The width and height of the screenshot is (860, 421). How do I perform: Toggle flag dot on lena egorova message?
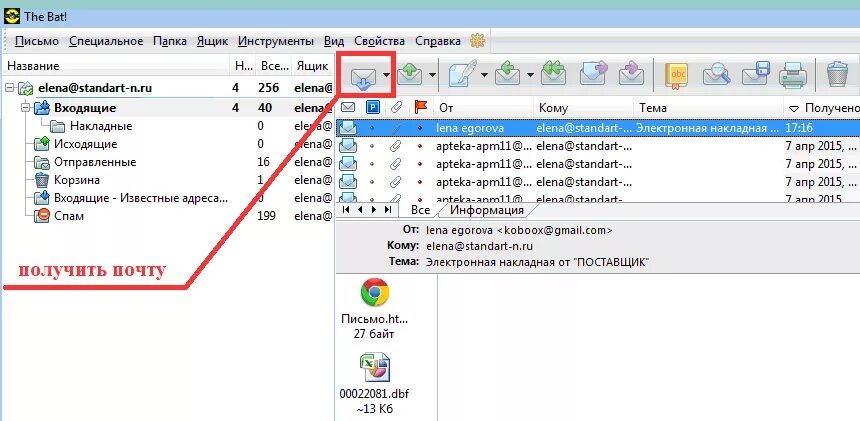[420, 128]
